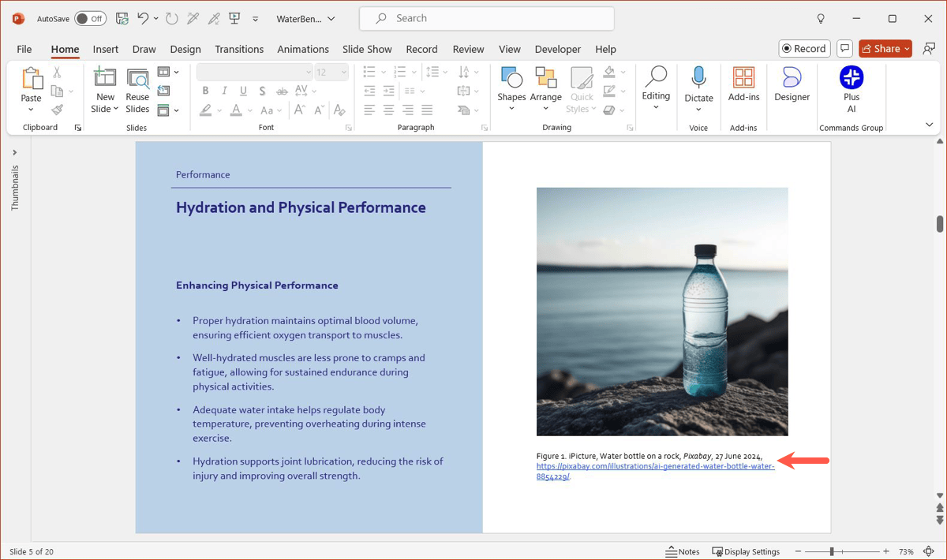Open the Transitions tab

(x=239, y=49)
